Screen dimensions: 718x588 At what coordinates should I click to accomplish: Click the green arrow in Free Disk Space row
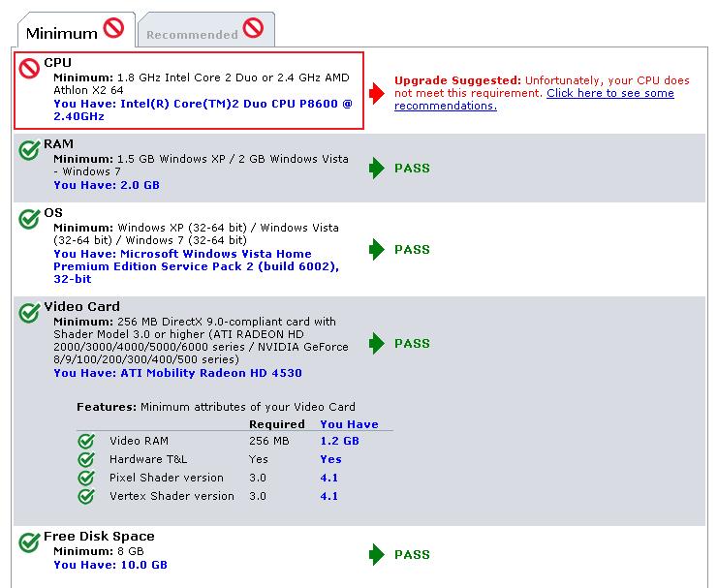[376, 554]
